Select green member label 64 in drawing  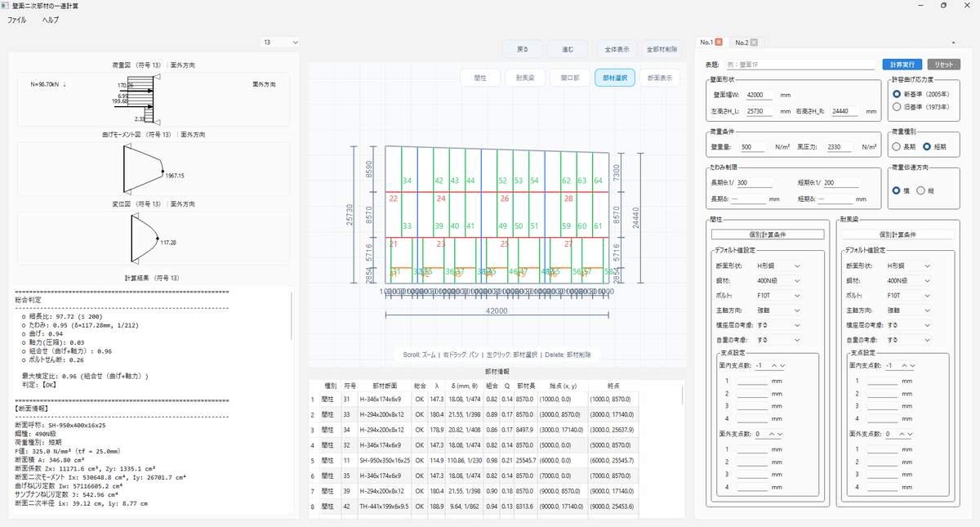coord(598,181)
